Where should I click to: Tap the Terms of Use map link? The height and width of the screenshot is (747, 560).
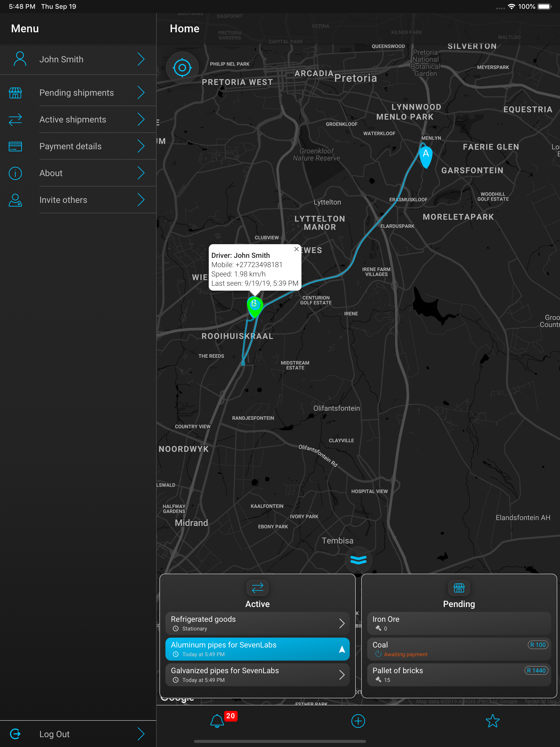click(x=540, y=701)
